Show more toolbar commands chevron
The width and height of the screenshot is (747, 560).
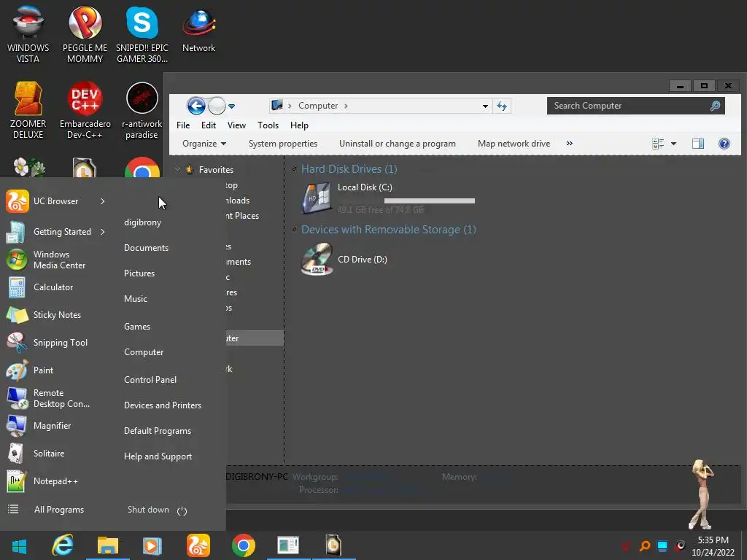click(x=569, y=144)
